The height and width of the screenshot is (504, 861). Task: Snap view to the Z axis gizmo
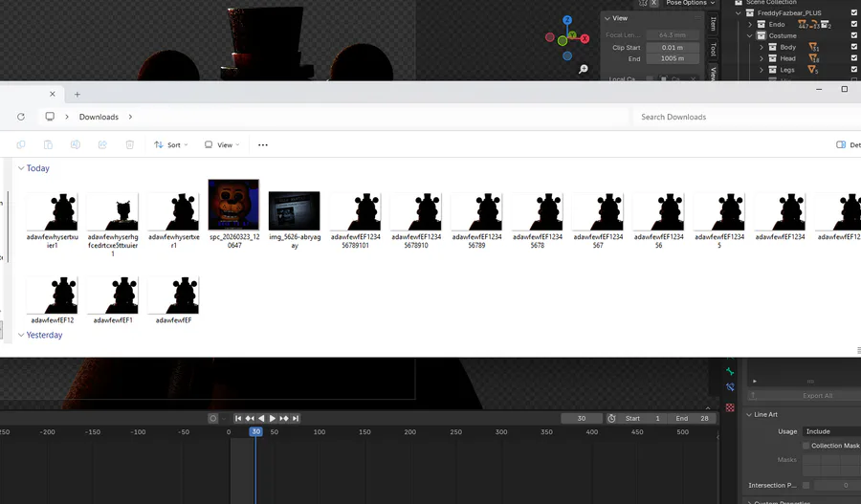[567, 20]
